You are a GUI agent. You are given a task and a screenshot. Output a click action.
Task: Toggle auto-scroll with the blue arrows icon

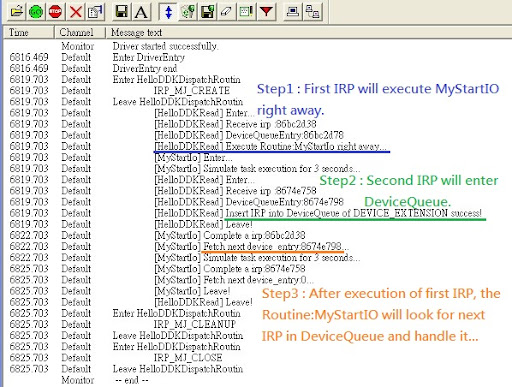pyautogui.click(x=168, y=12)
